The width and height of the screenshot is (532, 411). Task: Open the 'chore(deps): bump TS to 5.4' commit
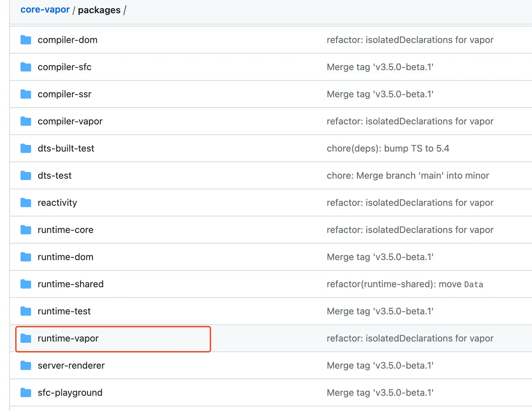388,149
